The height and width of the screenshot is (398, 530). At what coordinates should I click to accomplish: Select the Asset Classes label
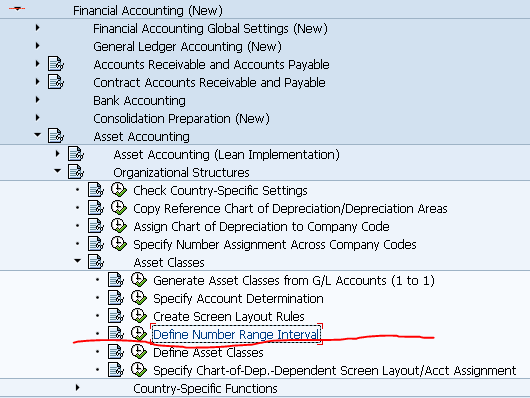[x=169, y=262]
